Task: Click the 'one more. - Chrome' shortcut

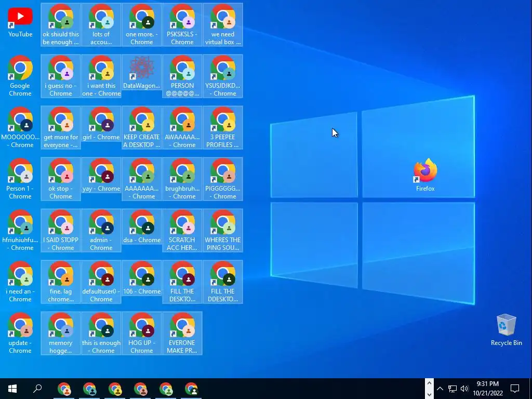Action: [x=141, y=24]
